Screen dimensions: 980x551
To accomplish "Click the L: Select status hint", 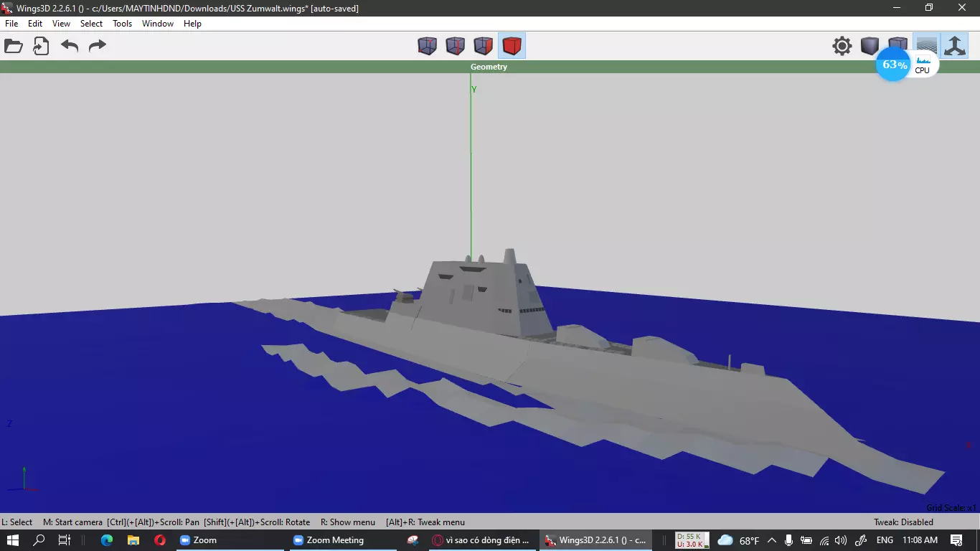I will 17,522.
